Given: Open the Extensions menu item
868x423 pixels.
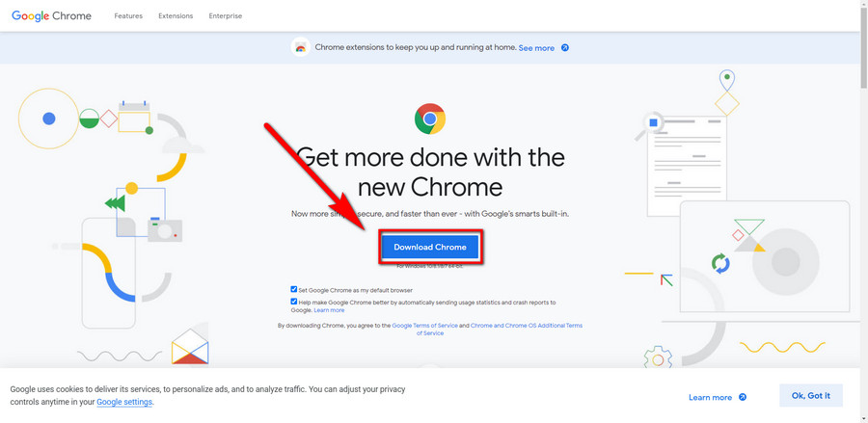Looking at the screenshot, I should pos(175,16).
